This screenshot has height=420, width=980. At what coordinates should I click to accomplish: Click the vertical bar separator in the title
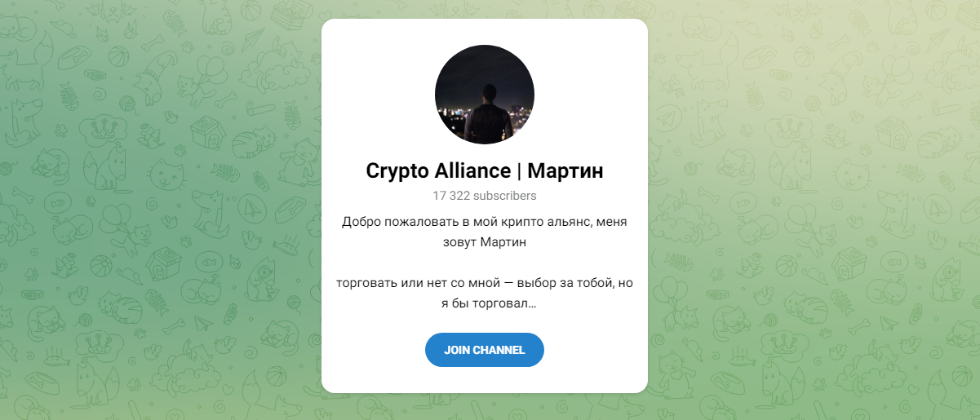point(519,171)
